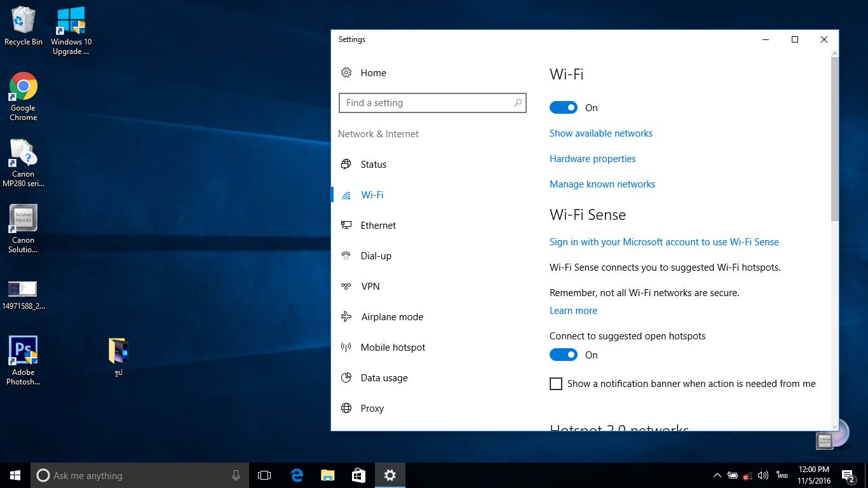Image resolution: width=868 pixels, height=488 pixels.
Task: Click Show available networks link
Action: (x=601, y=133)
